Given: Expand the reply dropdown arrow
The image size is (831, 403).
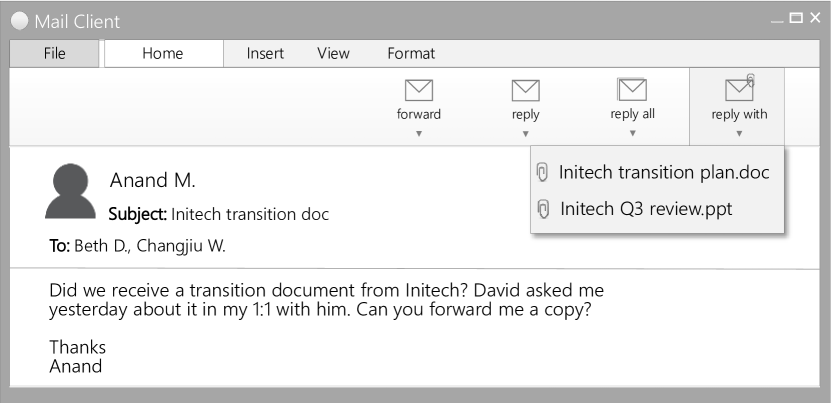Looking at the screenshot, I should [x=525, y=133].
